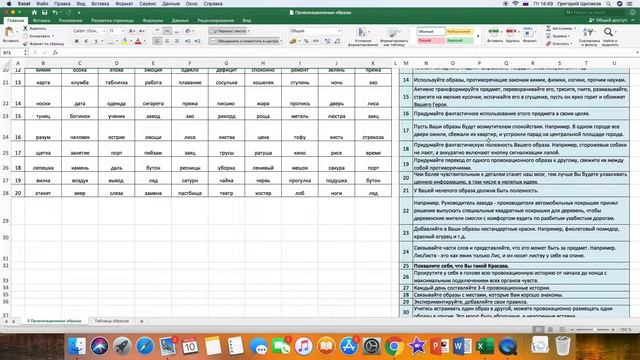The width and height of the screenshot is (640, 360).
Task: Apply percent style format
Action: coord(306,41)
